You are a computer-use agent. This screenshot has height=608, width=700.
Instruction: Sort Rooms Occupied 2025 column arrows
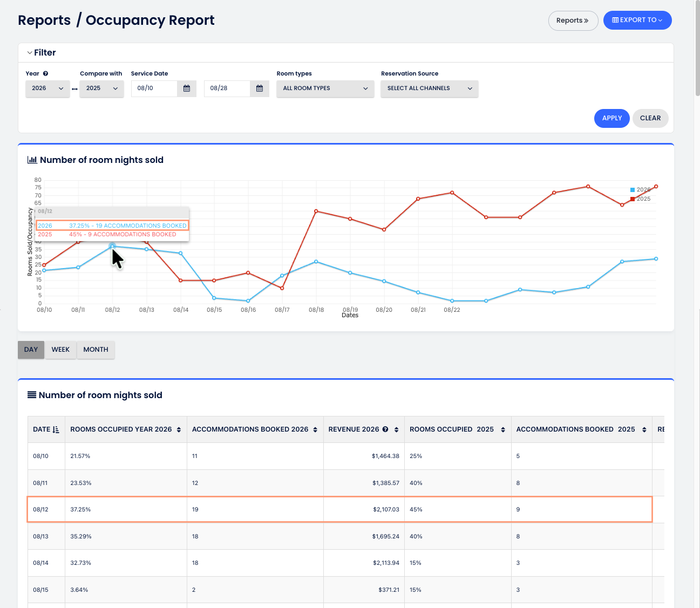point(503,429)
